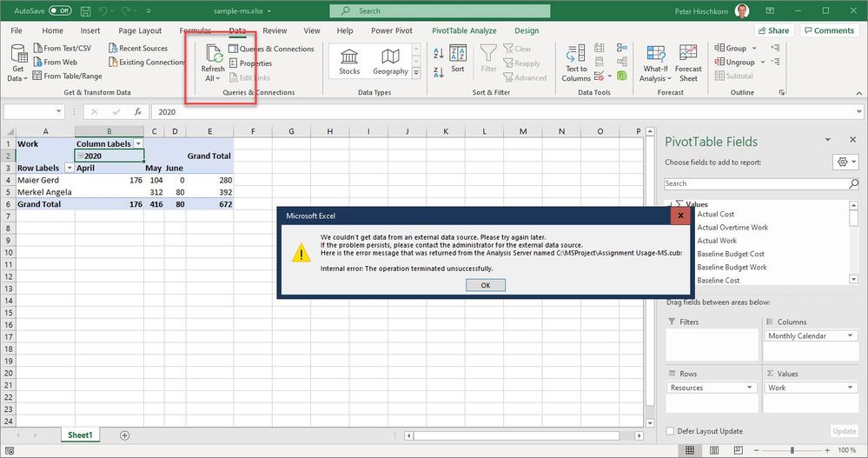This screenshot has width=868, height=458.
Task: Switch to the Home tab
Action: tap(53, 30)
